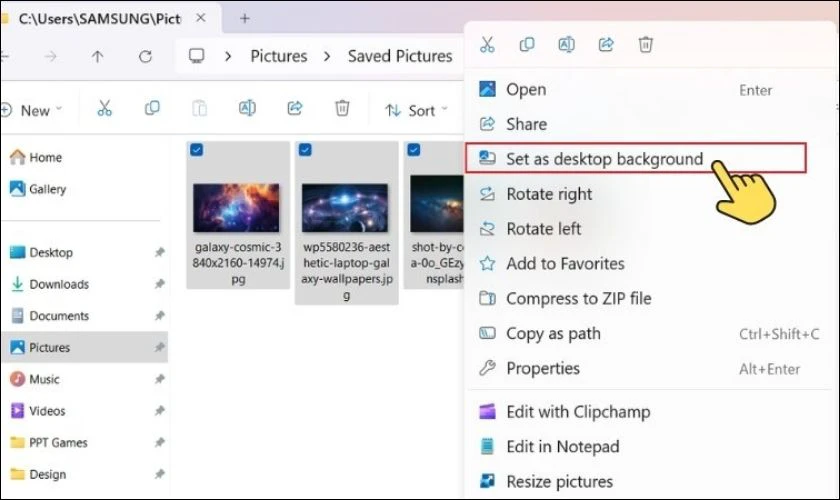Select Rotate right
The image size is (840, 500).
point(650,194)
